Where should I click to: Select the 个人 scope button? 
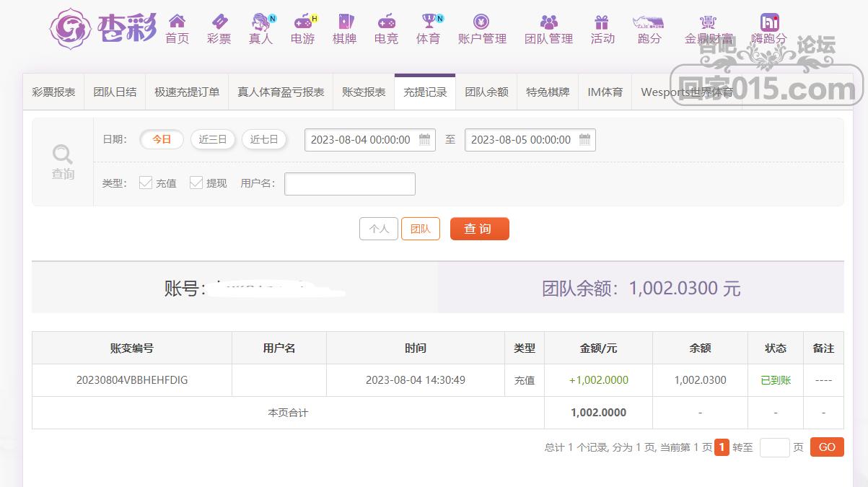click(379, 229)
